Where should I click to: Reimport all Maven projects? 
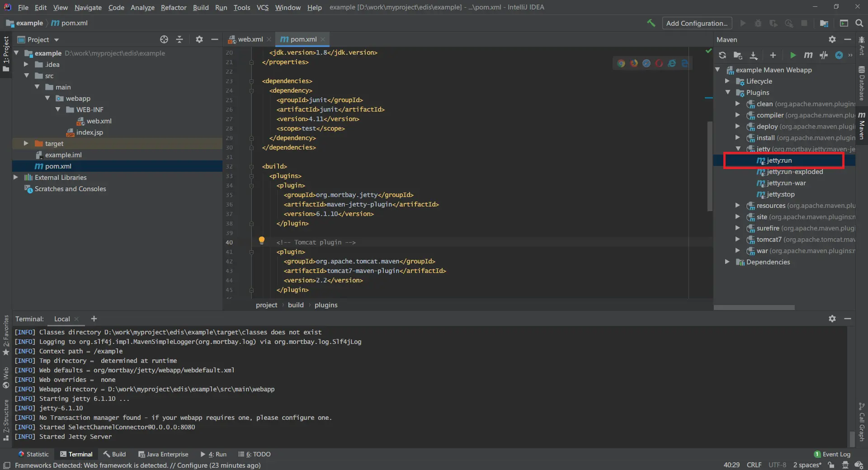pyautogui.click(x=722, y=55)
